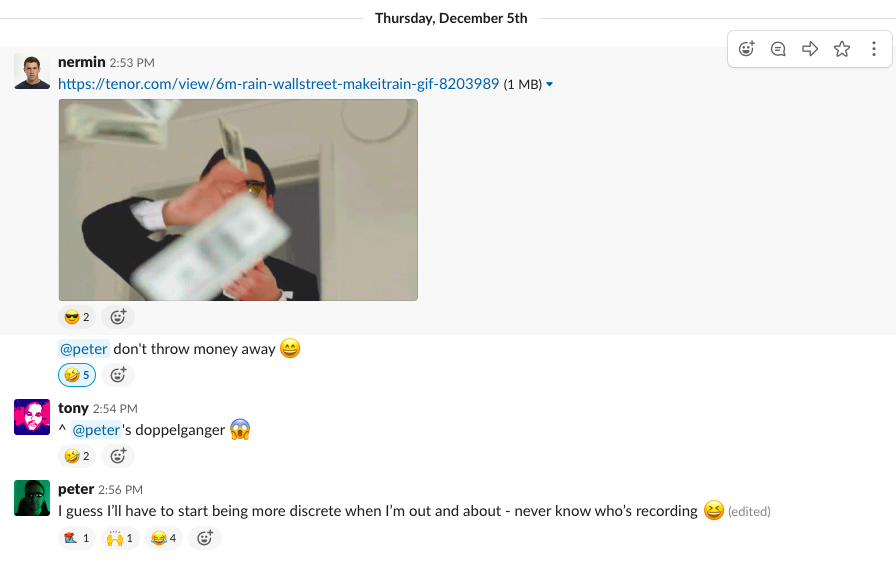
Task: Open nermin's profile from avatar photo
Action: pos(32,71)
